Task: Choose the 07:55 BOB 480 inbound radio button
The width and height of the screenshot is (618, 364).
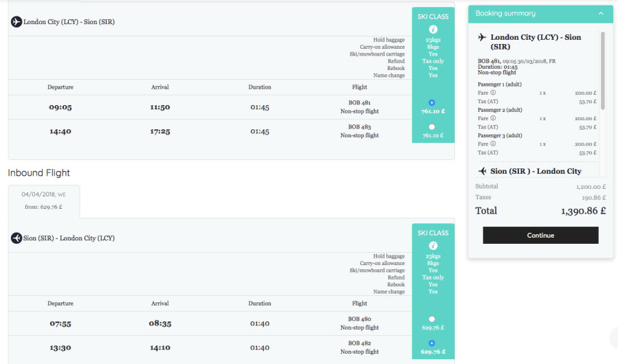Action: 431,319
